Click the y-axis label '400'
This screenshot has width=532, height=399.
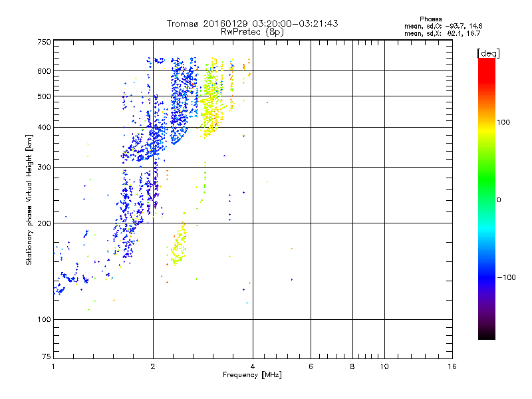click(x=44, y=128)
